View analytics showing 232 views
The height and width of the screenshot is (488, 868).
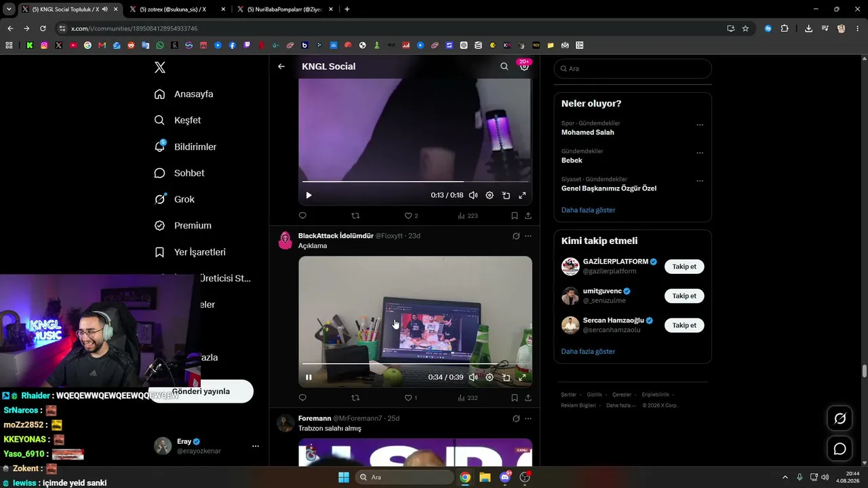[x=468, y=398]
